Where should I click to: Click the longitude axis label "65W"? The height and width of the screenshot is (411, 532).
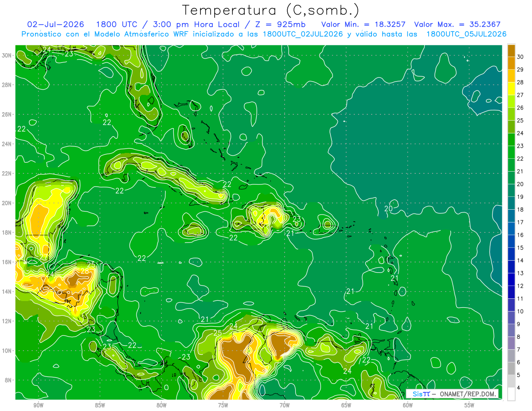pyautogui.click(x=346, y=405)
